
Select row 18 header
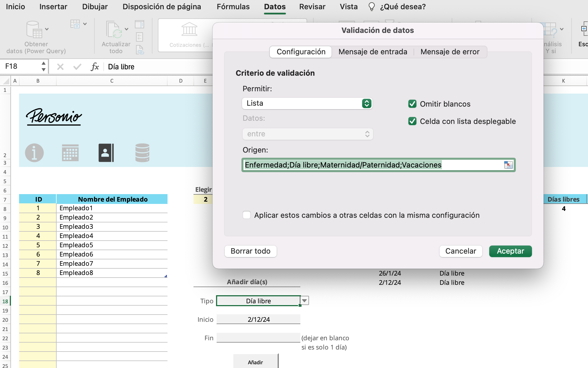tap(5, 301)
